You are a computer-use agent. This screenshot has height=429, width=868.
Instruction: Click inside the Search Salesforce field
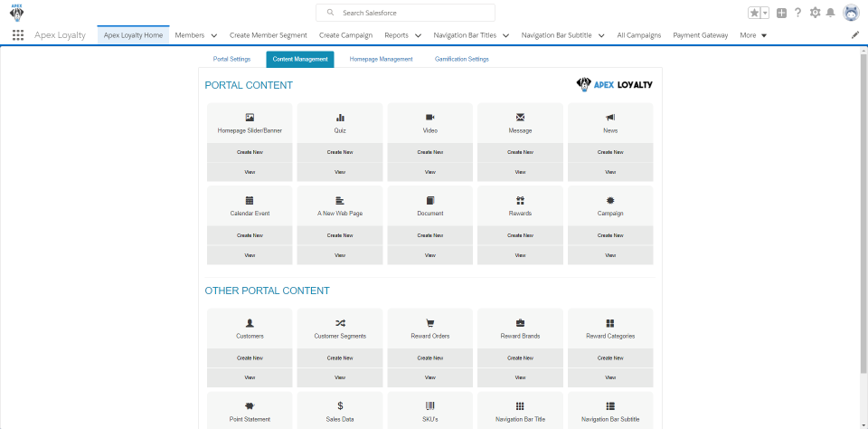pos(405,13)
